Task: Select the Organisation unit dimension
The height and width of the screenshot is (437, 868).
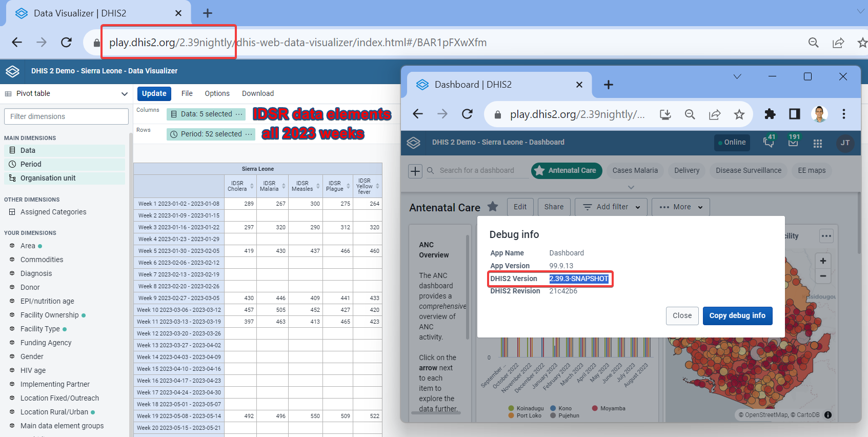Action: pos(65,178)
